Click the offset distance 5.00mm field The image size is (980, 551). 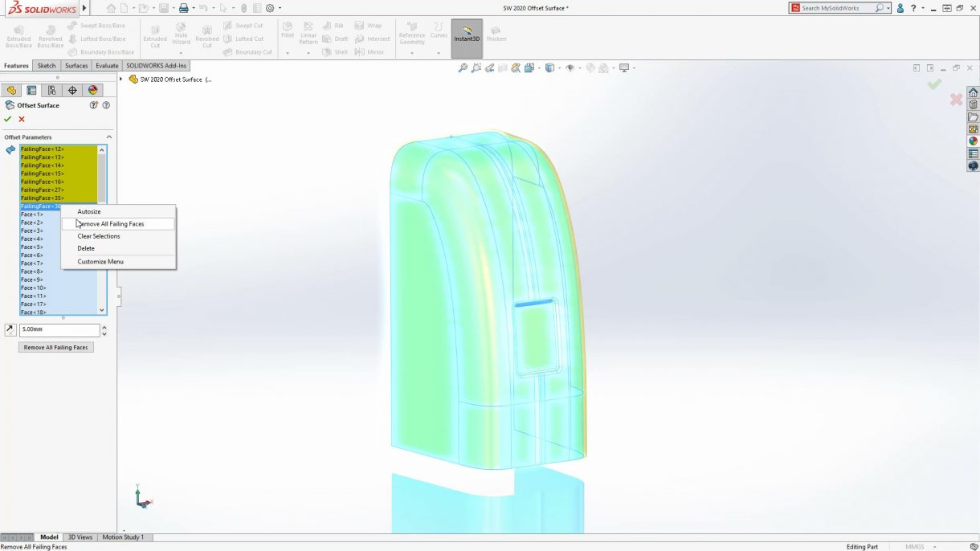tap(59, 330)
